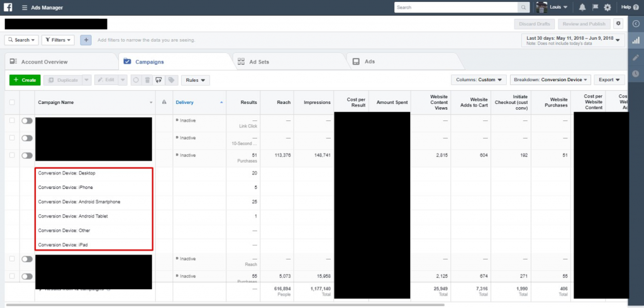
Task: Click the search magnifier button in top bar
Action: (x=523, y=8)
